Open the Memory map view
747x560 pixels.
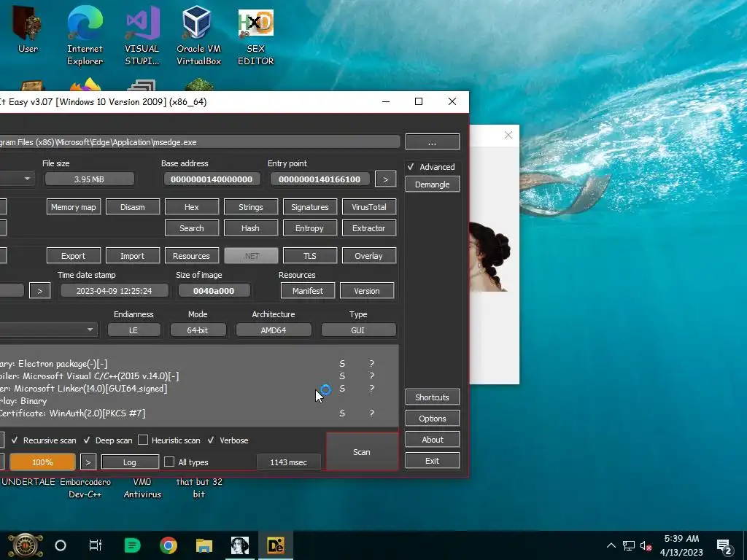point(74,207)
